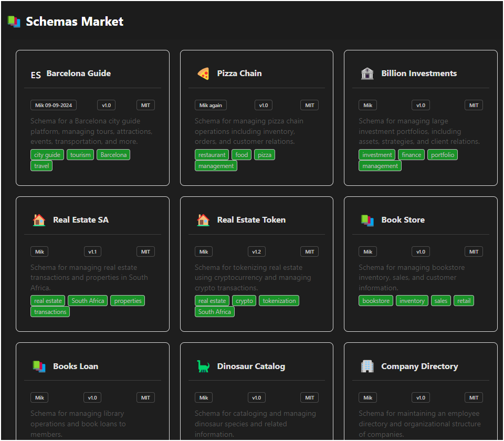Click the house icon beside Real Estate Token
Image resolution: width=504 pixels, height=441 pixels.
pyautogui.click(x=203, y=220)
